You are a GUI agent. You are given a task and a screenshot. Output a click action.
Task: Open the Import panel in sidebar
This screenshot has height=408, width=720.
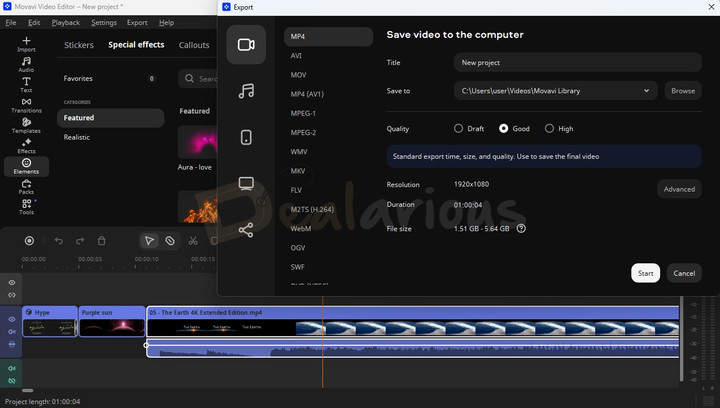pos(26,44)
